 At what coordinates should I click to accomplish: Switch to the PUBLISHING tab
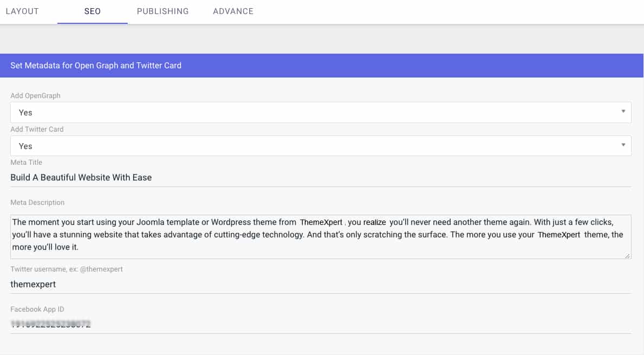pyautogui.click(x=162, y=11)
